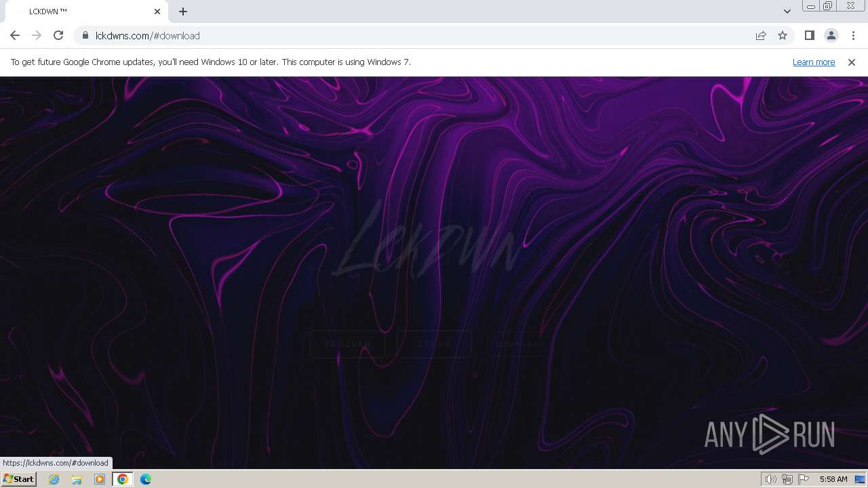Viewport: 868px width, 488px height.
Task: Go back to the previous page
Action: pyautogui.click(x=15, y=35)
